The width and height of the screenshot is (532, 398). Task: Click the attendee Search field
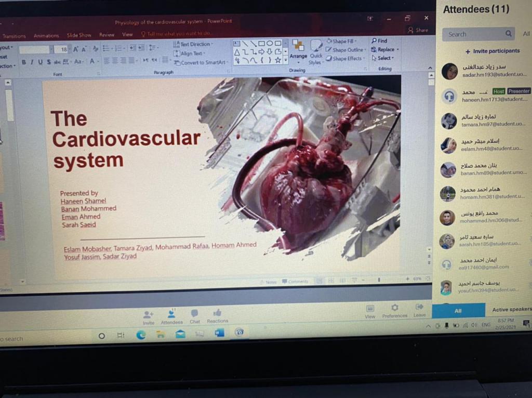click(473, 34)
